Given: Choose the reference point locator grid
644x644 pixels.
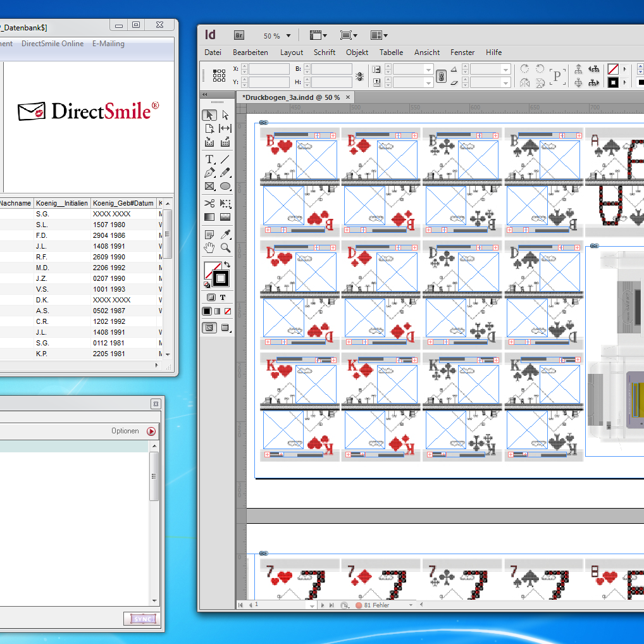Looking at the screenshot, I should (x=219, y=75).
